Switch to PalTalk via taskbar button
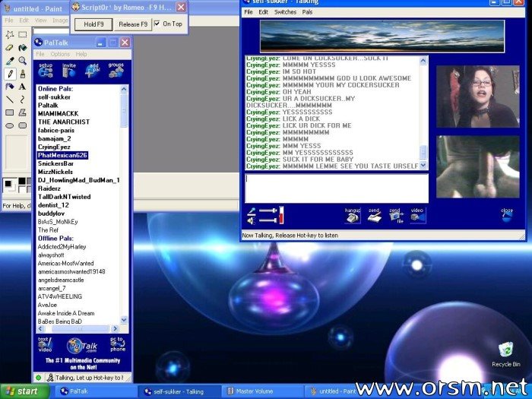Viewport: 532px width, 399px height. point(95,391)
